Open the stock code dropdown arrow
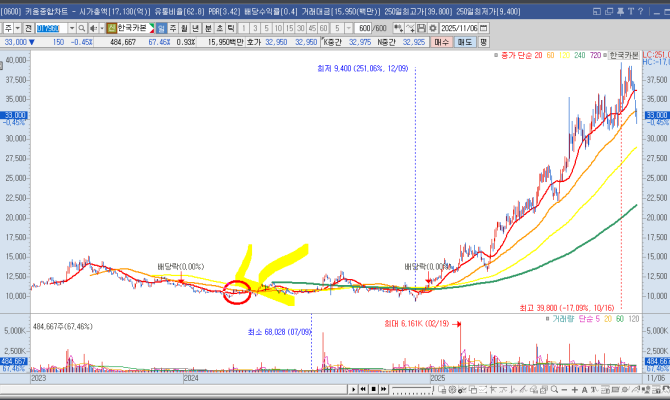Screen dimensions: 670x400 tap(72, 28)
